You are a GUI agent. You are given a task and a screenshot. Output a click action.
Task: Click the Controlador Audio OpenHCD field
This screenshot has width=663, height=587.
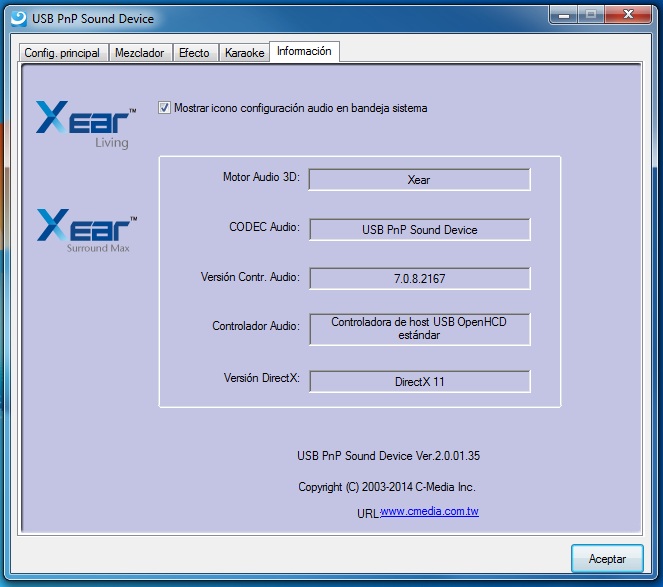point(419,329)
